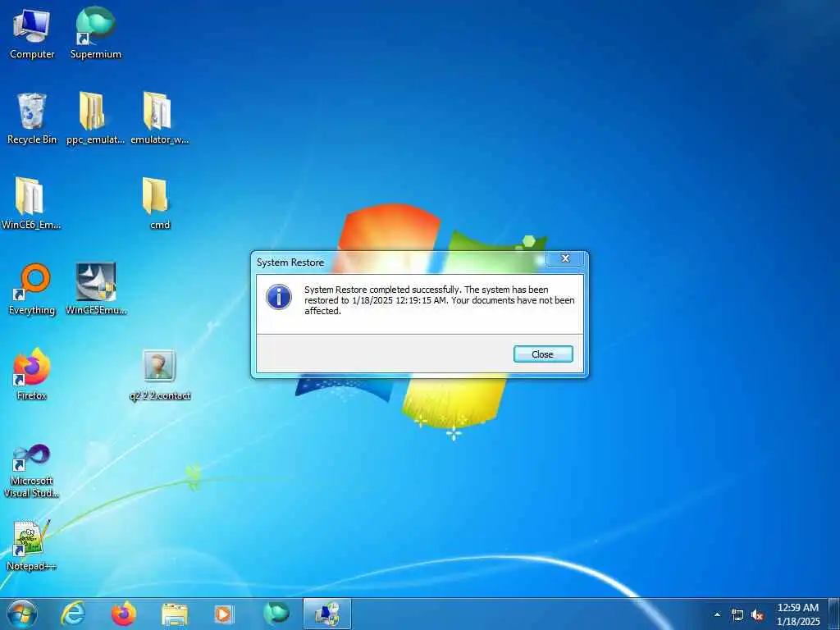This screenshot has height=630, width=840.
Task: Select the WinCE6_Em... folder
Action: [x=31, y=204]
